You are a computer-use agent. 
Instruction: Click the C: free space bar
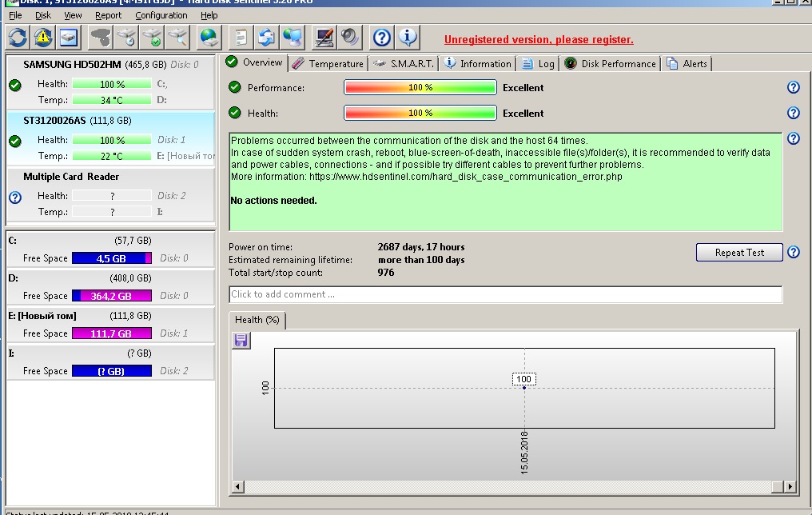pos(111,258)
